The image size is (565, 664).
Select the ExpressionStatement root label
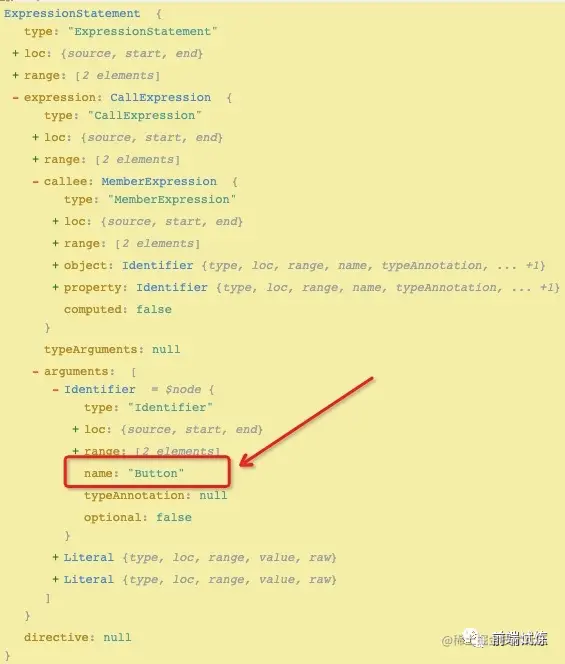pyautogui.click(x=72, y=14)
